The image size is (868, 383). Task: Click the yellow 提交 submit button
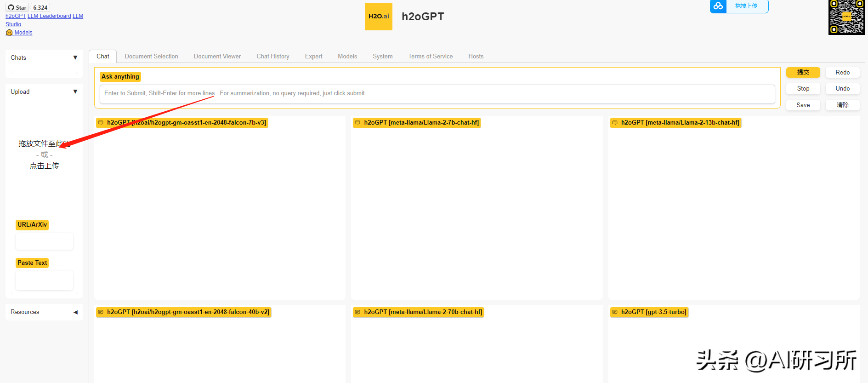(x=803, y=72)
